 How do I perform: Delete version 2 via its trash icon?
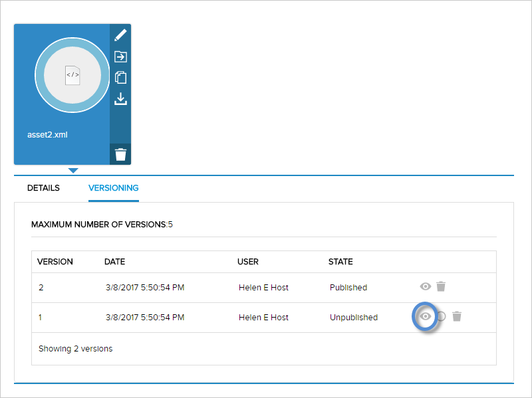click(x=441, y=286)
